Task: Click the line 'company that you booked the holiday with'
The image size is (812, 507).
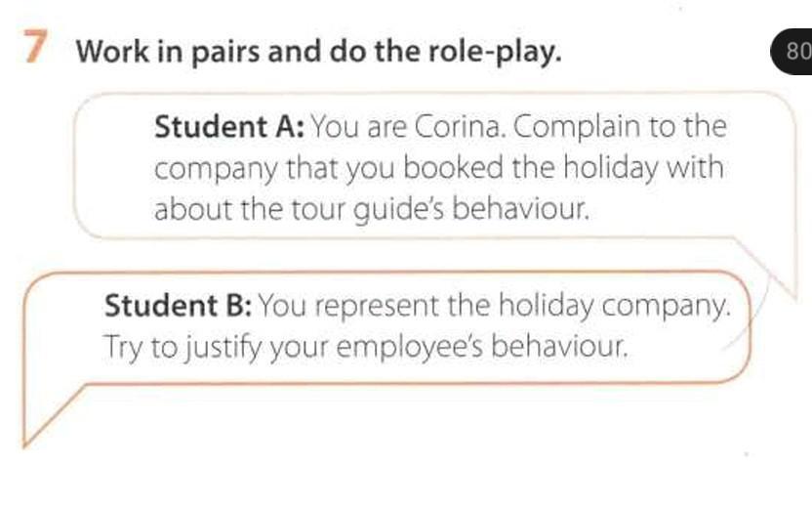Action: pos(439,168)
